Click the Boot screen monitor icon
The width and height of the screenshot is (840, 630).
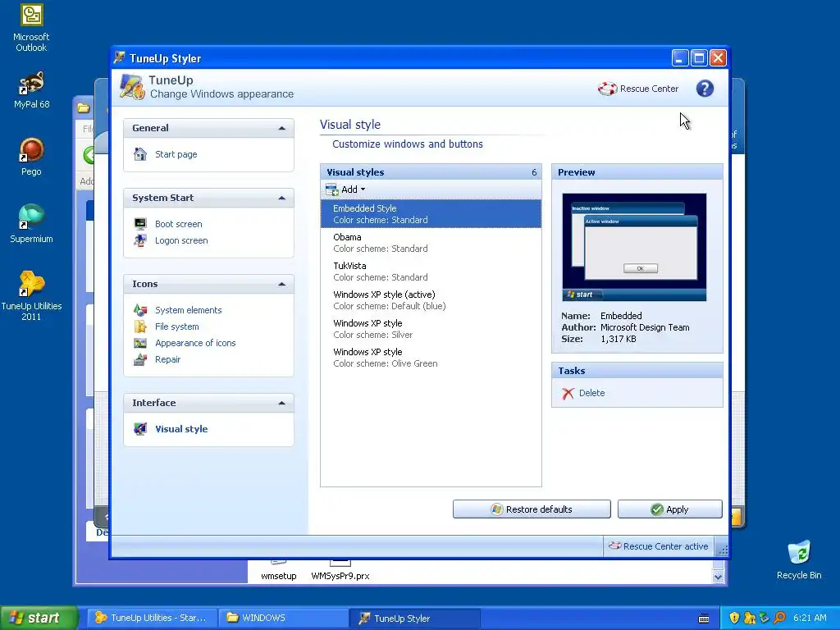pos(139,224)
